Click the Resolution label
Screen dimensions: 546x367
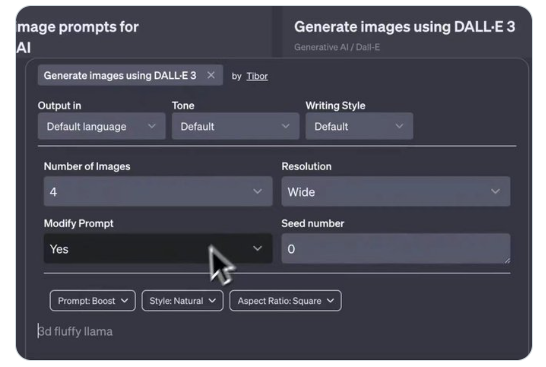click(306, 166)
